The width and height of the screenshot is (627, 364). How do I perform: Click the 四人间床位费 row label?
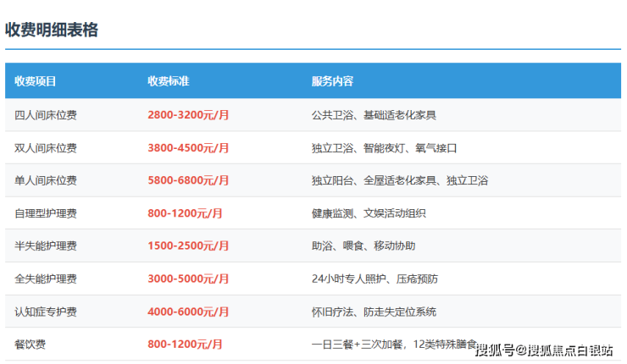tap(46, 114)
